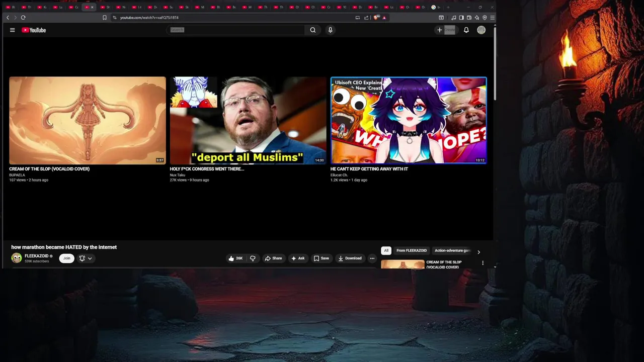
Task: Open CREAM OF THE SLOP video thumbnail
Action: pos(87,120)
